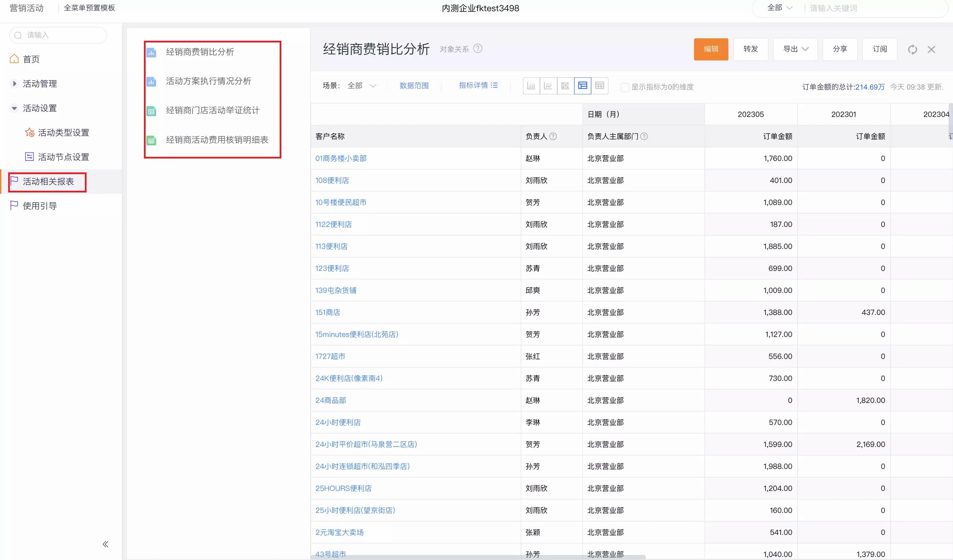Expand the 导出 export dropdown
Image resolution: width=953 pixels, height=560 pixels.
point(795,49)
